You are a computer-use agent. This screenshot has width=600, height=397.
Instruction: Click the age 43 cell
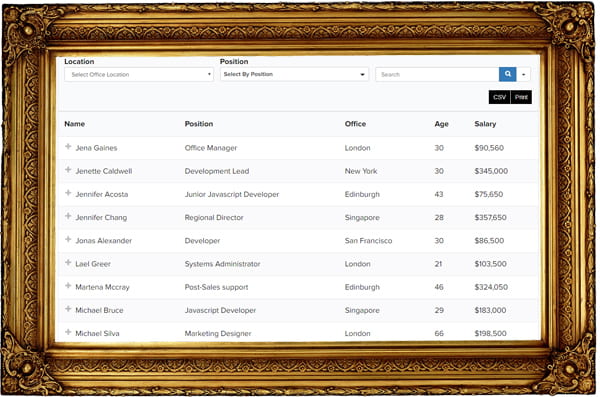[439, 194]
